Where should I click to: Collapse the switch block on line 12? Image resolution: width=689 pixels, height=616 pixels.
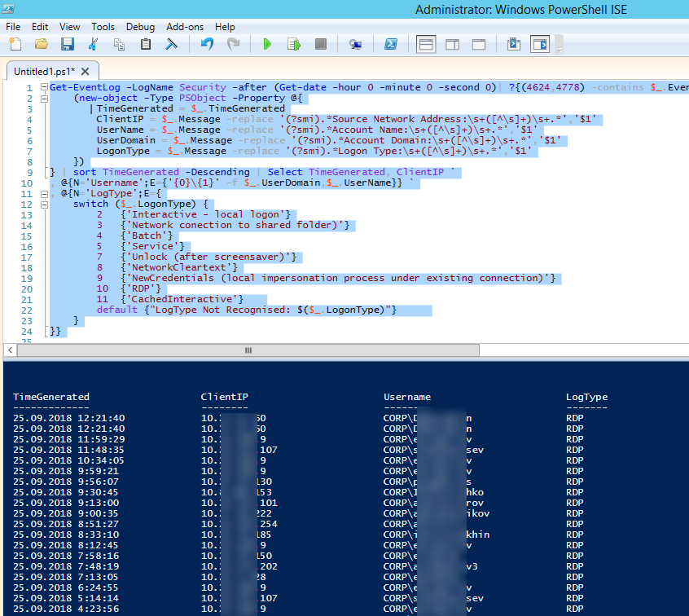point(42,205)
